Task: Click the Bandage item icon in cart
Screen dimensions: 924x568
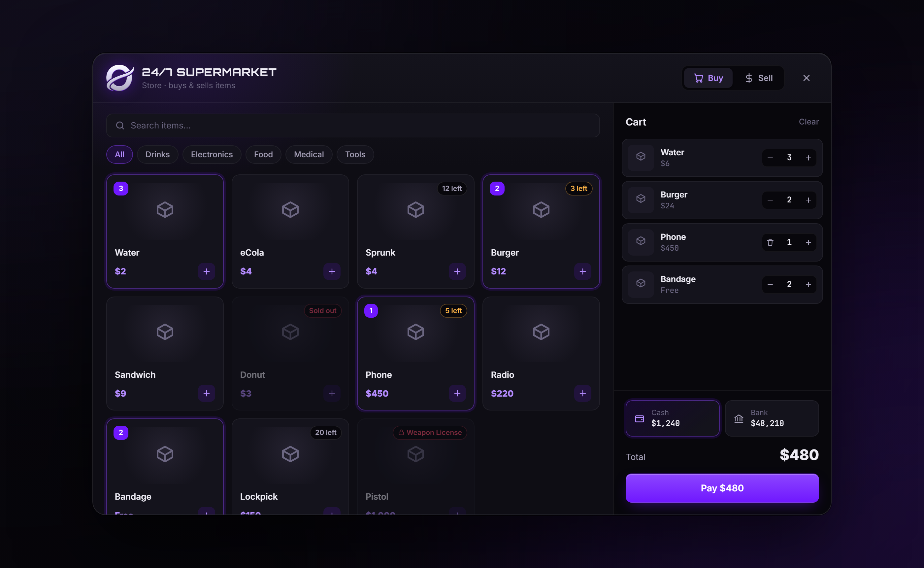Action: [x=641, y=285]
